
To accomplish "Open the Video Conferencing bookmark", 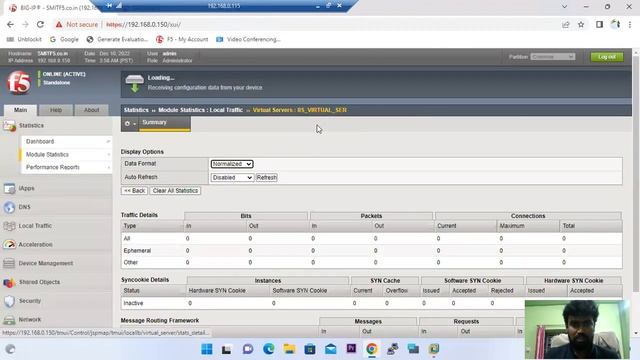I will tap(248, 39).
